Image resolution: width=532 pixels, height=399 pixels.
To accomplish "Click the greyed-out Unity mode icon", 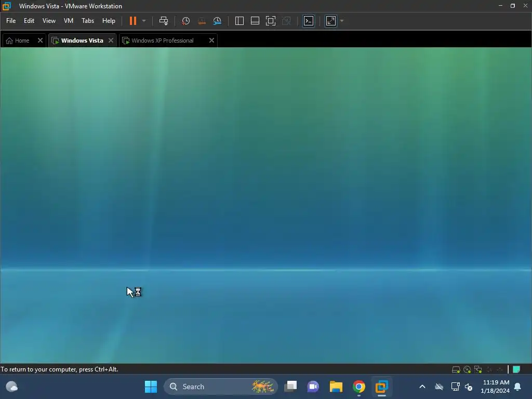I will [286, 21].
